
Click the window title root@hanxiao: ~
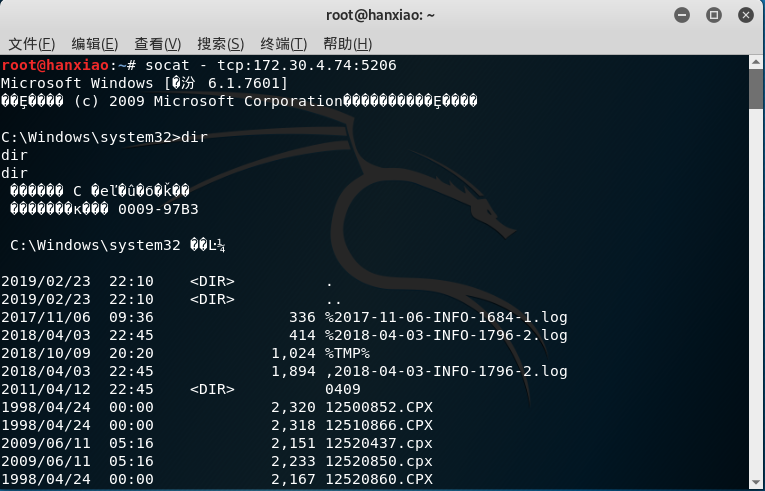pyautogui.click(x=380, y=15)
